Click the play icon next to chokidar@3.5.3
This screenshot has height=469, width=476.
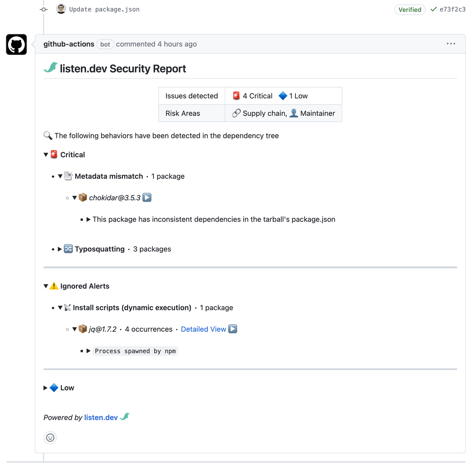147,197
